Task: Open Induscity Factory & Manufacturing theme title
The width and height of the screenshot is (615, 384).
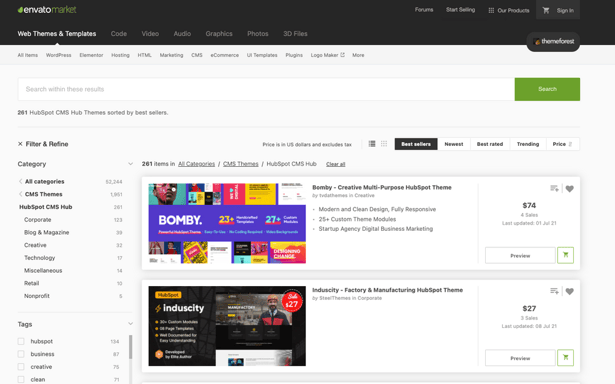Action: (388, 290)
